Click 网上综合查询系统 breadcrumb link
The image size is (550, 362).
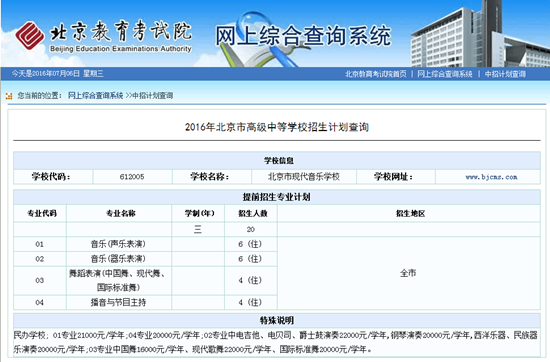pos(95,95)
